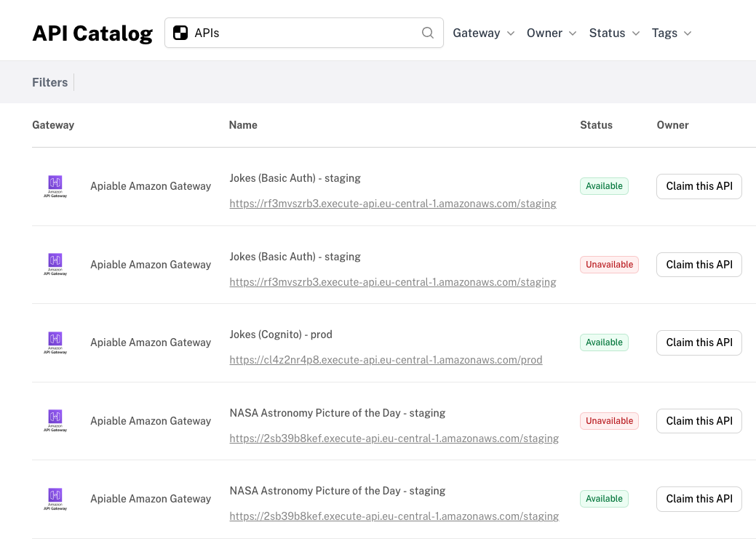Click the APIs checkered icon in search box
The image size is (756, 541).
click(180, 33)
